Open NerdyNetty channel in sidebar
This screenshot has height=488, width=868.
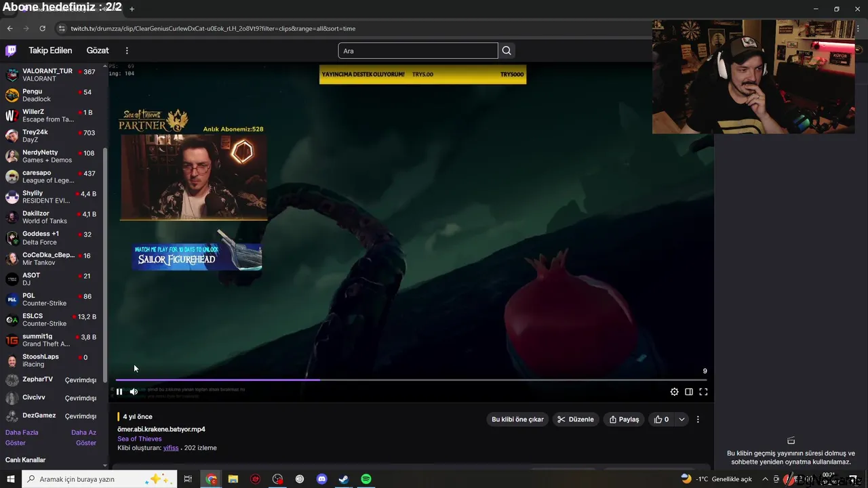point(53,156)
